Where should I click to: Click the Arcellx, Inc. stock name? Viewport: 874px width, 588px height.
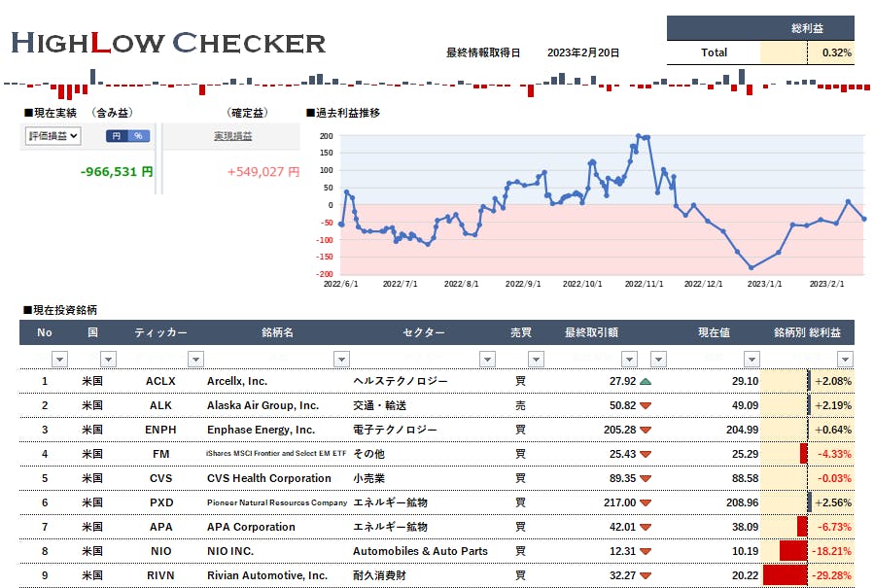pos(237,381)
